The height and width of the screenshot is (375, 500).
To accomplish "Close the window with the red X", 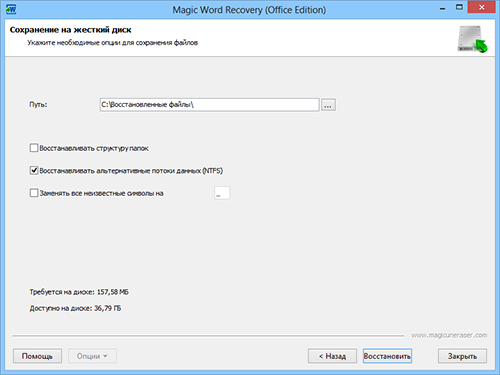I will 481,7.
